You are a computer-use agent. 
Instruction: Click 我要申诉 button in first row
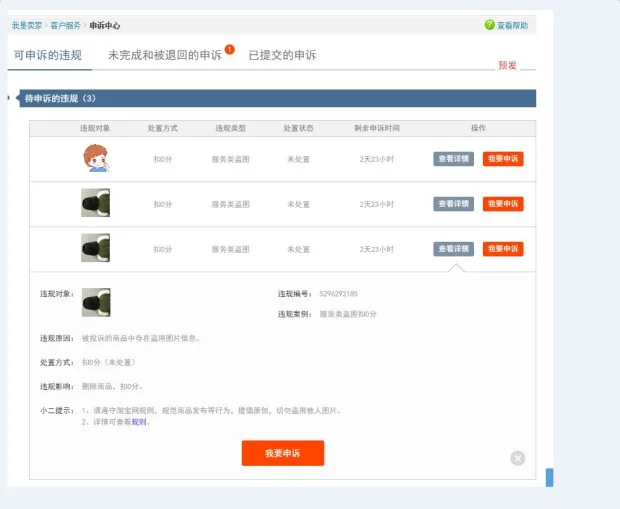[x=503, y=159]
